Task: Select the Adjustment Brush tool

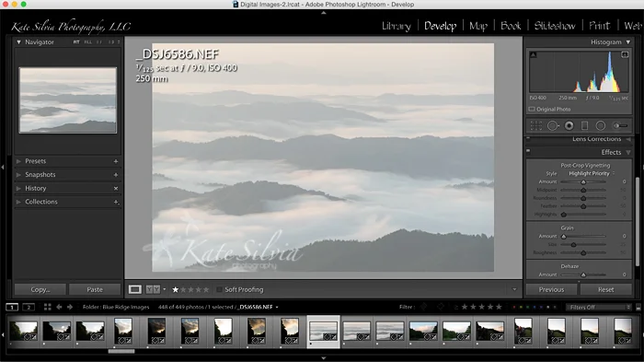Action: click(x=620, y=126)
